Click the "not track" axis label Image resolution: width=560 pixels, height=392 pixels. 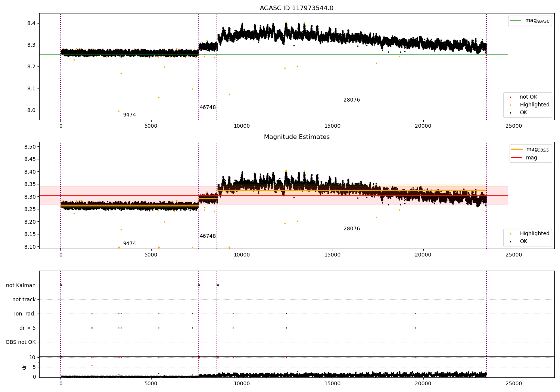click(x=24, y=300)
